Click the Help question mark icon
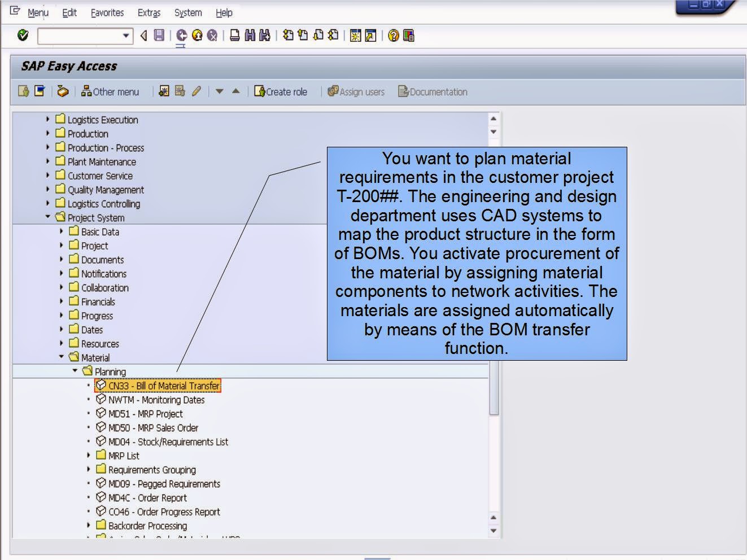The width and height of the screenshot is (747, 560). [394, 35]
